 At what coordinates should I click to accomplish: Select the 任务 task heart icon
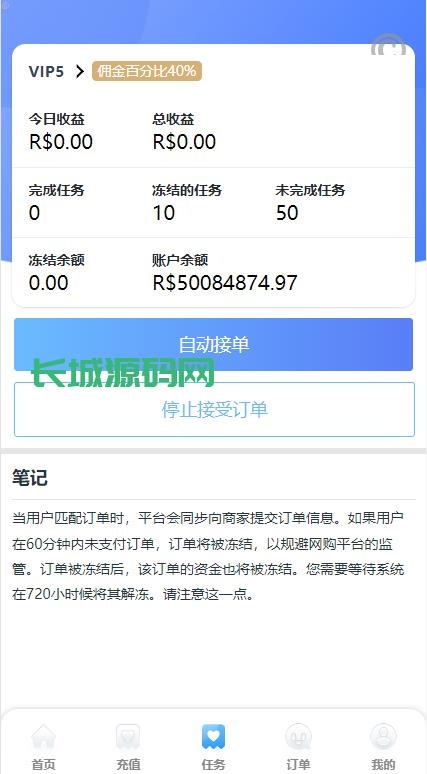click(213, 737)
